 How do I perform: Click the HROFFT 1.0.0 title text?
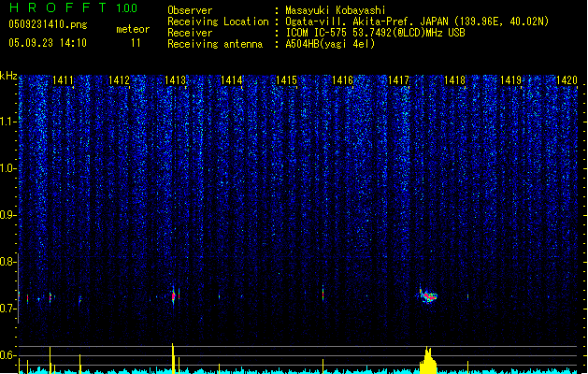point(74,7)
